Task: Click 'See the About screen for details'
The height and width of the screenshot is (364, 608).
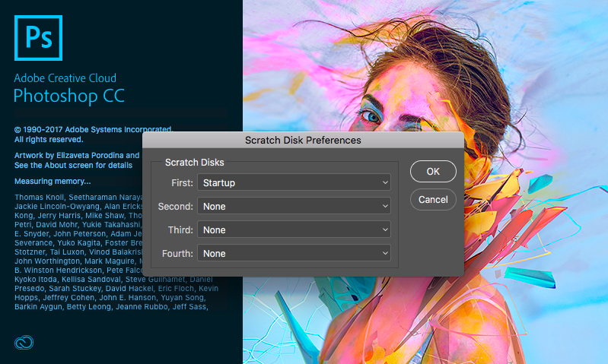Action: 73,166
